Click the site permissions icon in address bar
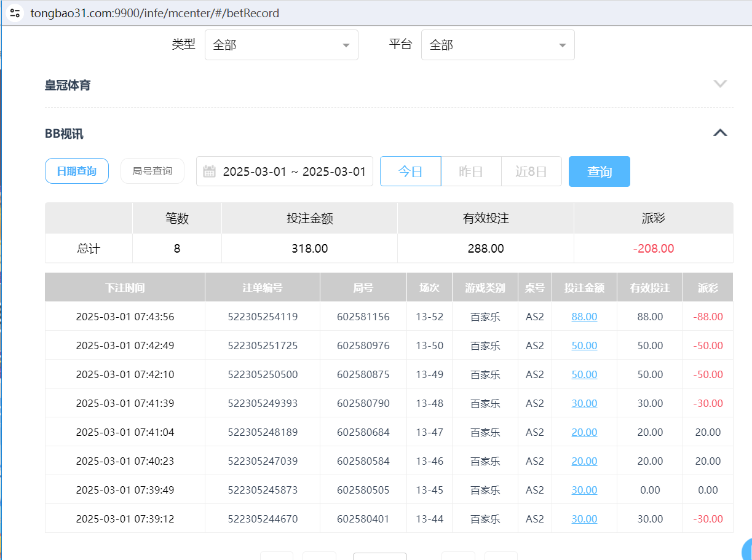Image resolution: width=752 pixels, height=560 pixels. point(15,12)
